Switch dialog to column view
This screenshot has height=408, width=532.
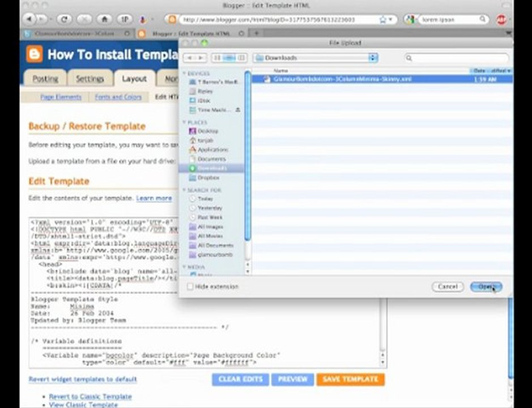241,58
